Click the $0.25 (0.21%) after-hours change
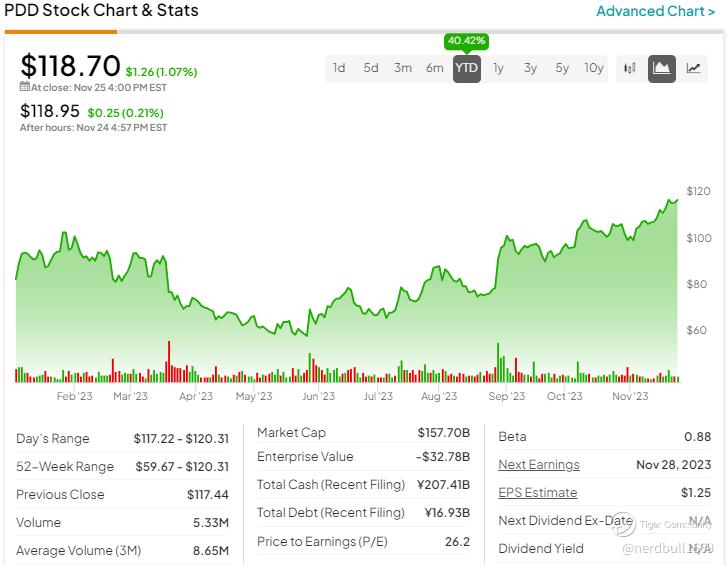 (x=126, y=113)
